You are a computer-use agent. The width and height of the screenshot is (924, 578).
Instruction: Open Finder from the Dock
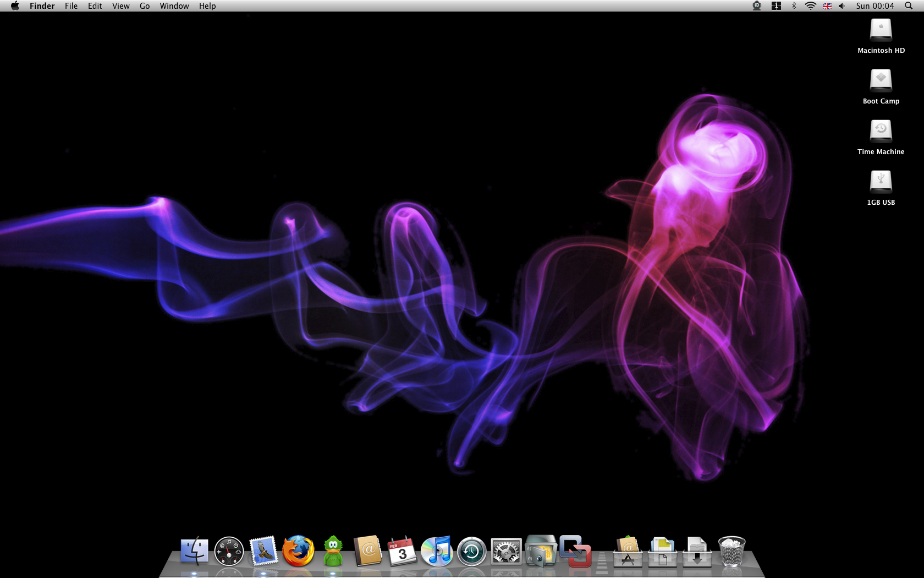point(194,551)
